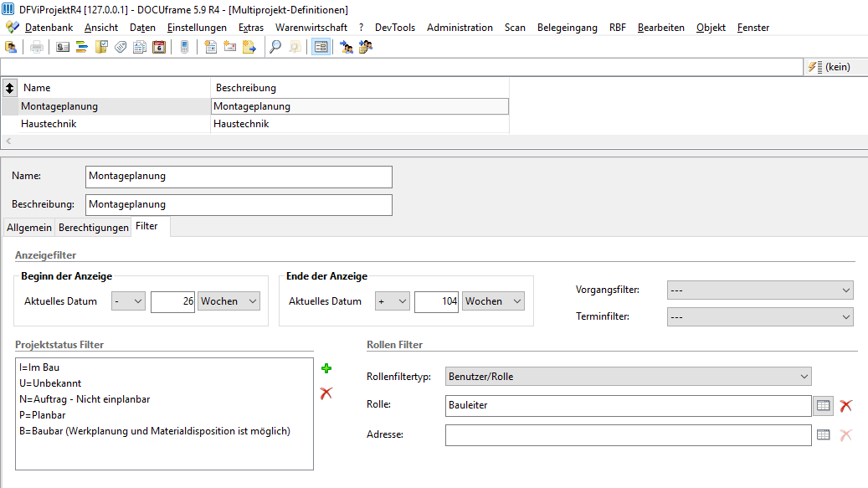Click the empty Adresse field

coord(629,435)
